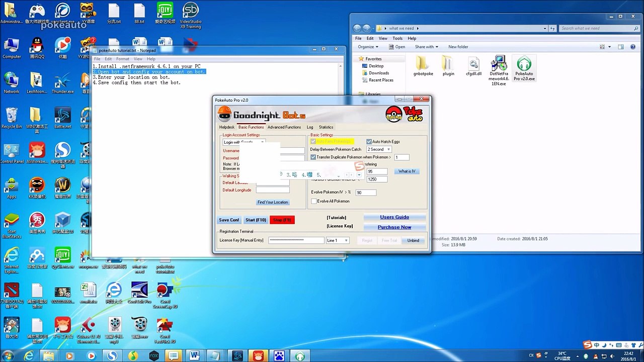Click the Find Your Location button
The width and height of the screenshot is (644, 362).
click(x=273, y=202)
